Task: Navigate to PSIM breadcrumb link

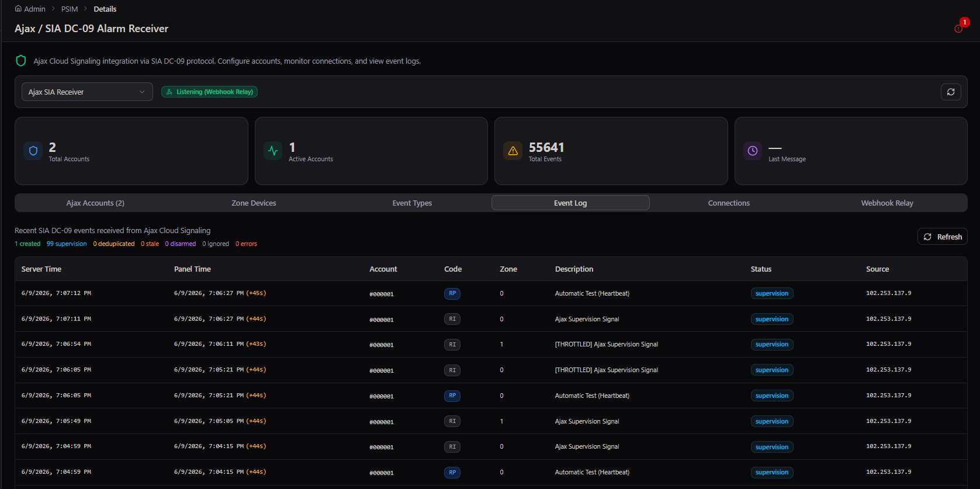Action: 70,9
